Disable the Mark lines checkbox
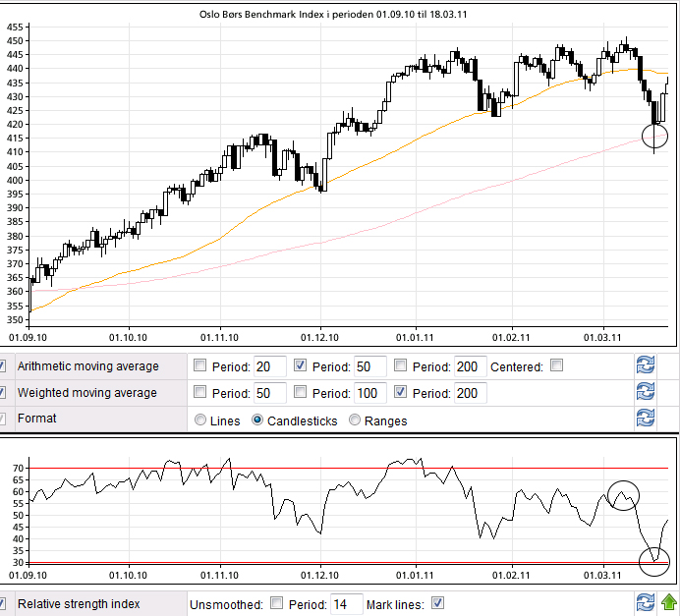 coord(438,603)
